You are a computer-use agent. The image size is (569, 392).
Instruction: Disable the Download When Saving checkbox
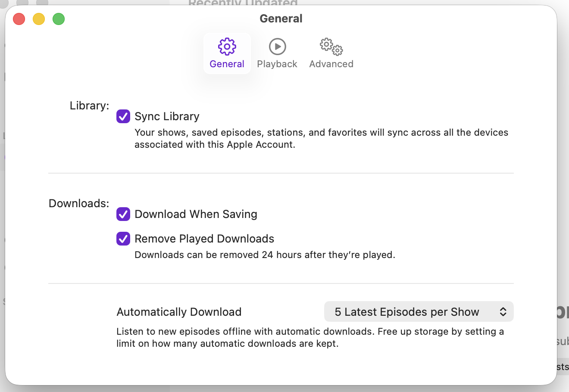[x=123, y=214]
